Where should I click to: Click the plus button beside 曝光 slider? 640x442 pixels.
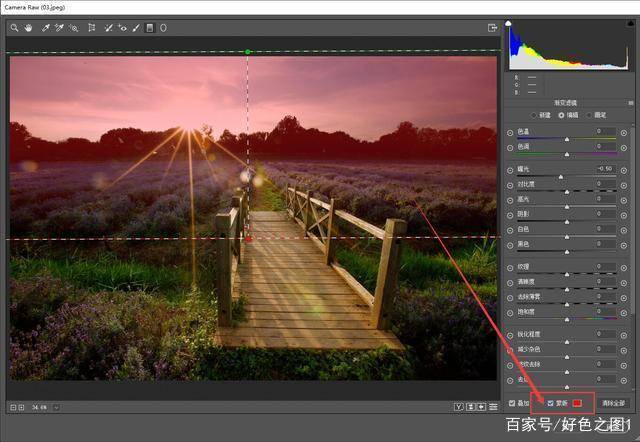click(x=624, y=169)
